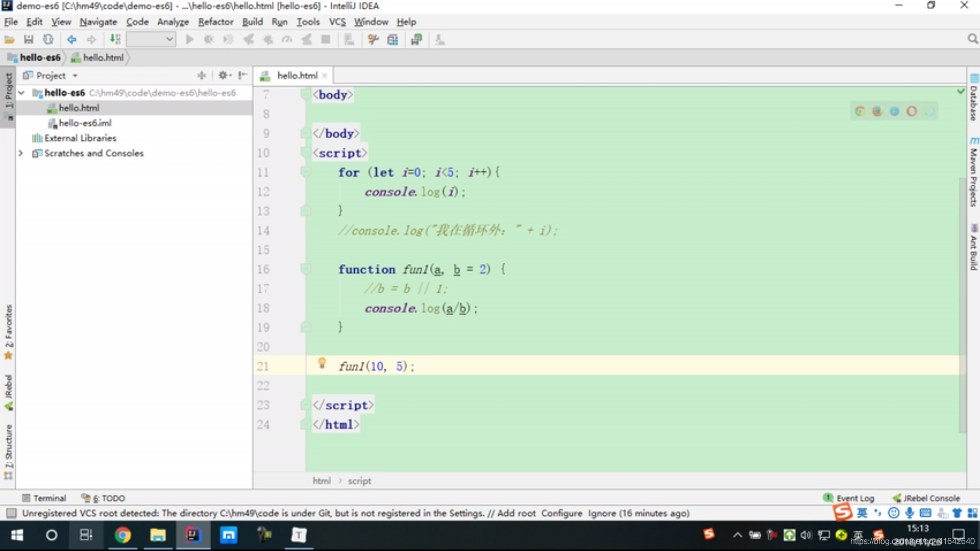
Task: Open Settings with the wrench icon
Action: (x=373, y=40)
